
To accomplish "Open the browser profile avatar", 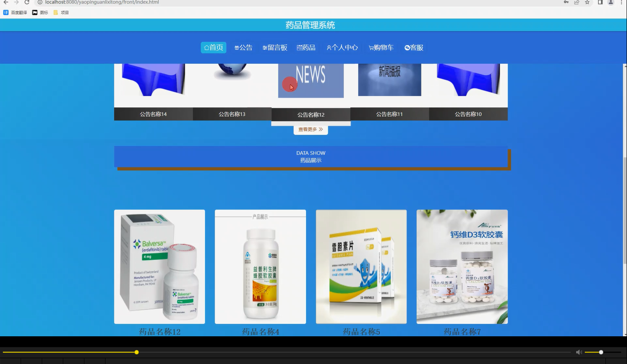I will pyautogui.click(x=611, y=2).
